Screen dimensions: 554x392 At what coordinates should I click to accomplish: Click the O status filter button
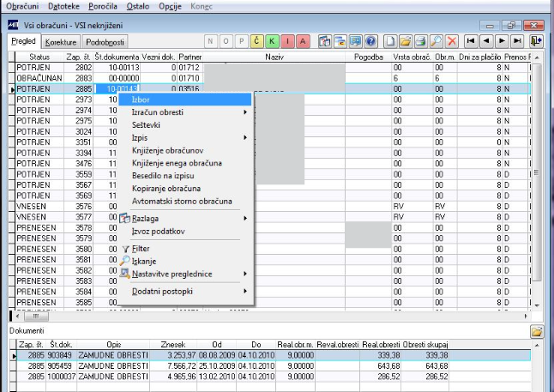pos(226,41)
